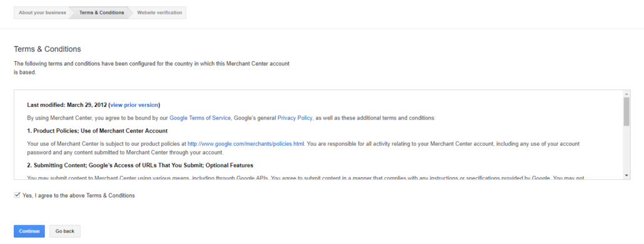Open the Privacy Policy link

coord(295,118)
